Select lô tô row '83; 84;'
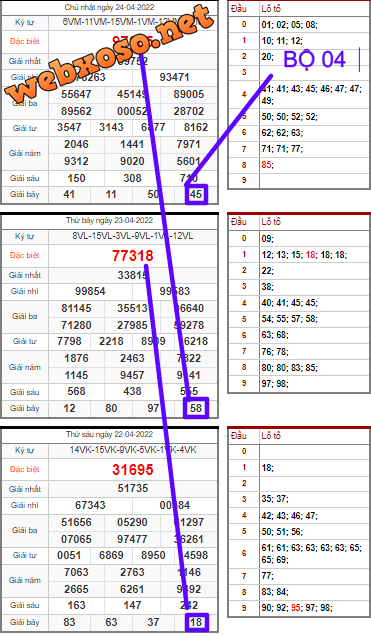The height and width of the screenshot is (636, 371). click(x=274, y=592)
